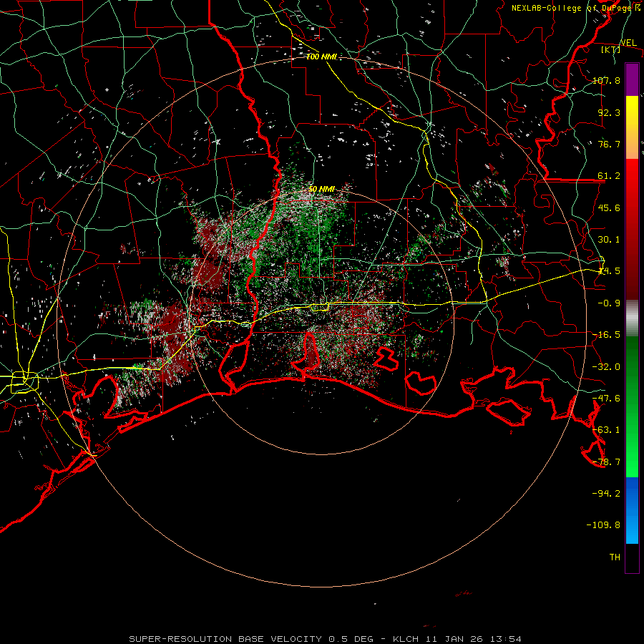Click the TH label under the scale
The image size is (644, 644).
[x=615, y=557]
